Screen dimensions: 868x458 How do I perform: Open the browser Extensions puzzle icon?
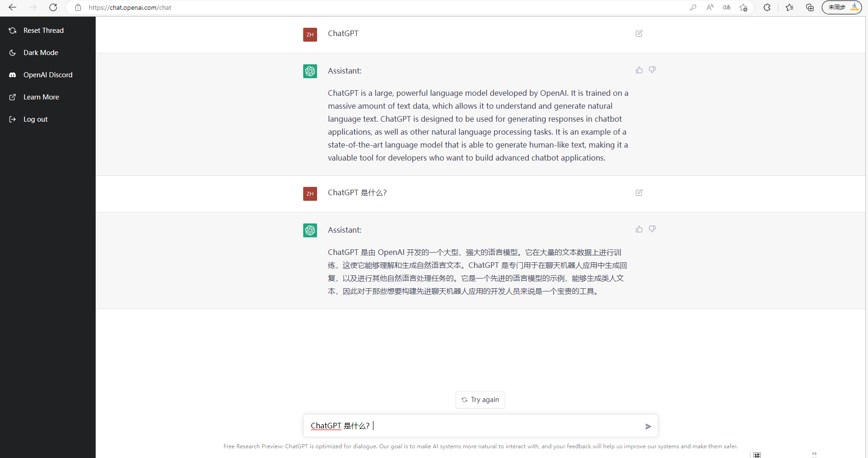(x=767, y=7)
